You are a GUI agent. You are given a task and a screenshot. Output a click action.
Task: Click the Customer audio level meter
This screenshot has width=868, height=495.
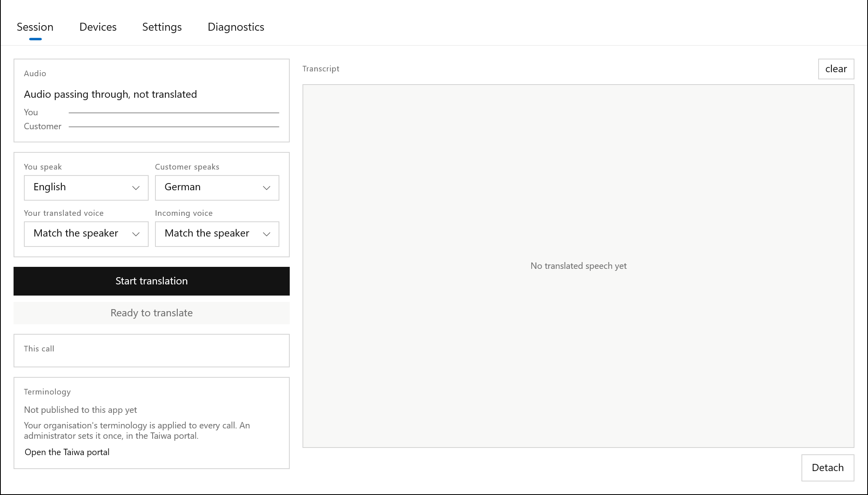click(174, 127)
